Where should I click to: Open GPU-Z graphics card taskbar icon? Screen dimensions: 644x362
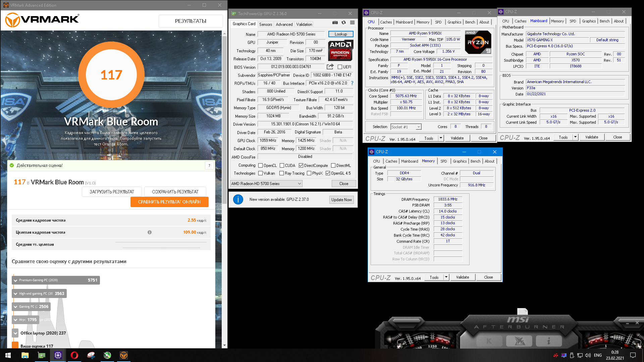tap(42, 355)
